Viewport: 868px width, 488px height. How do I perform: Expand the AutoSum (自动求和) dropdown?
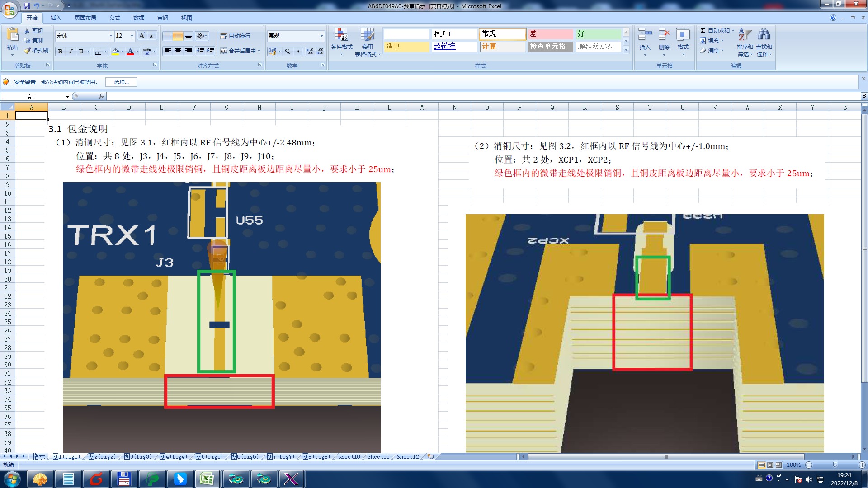(x=733, y=31)
